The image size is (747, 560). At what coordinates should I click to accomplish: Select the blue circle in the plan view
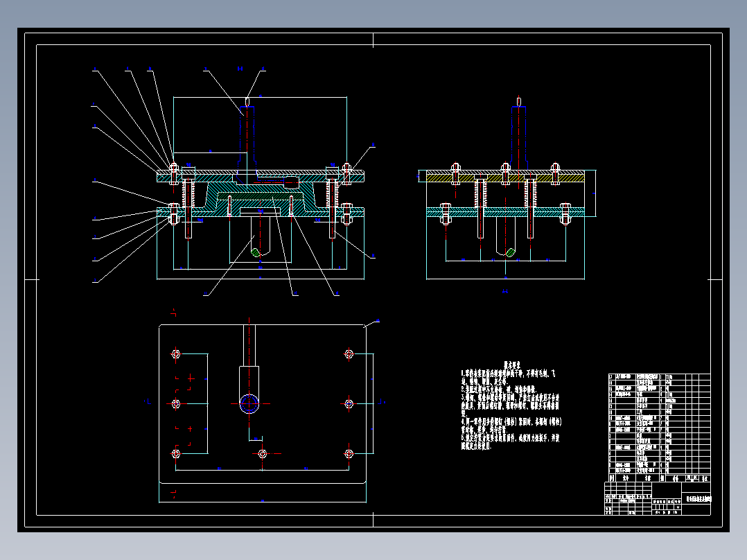249,403
